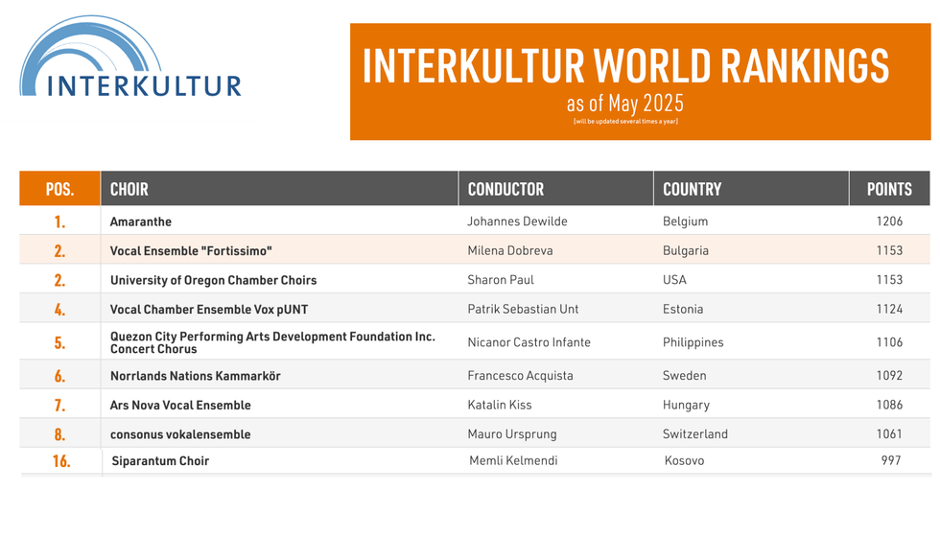Select the Siparantum Choir entry
Viewport: 940px width, 560px height.
[160, 461]
